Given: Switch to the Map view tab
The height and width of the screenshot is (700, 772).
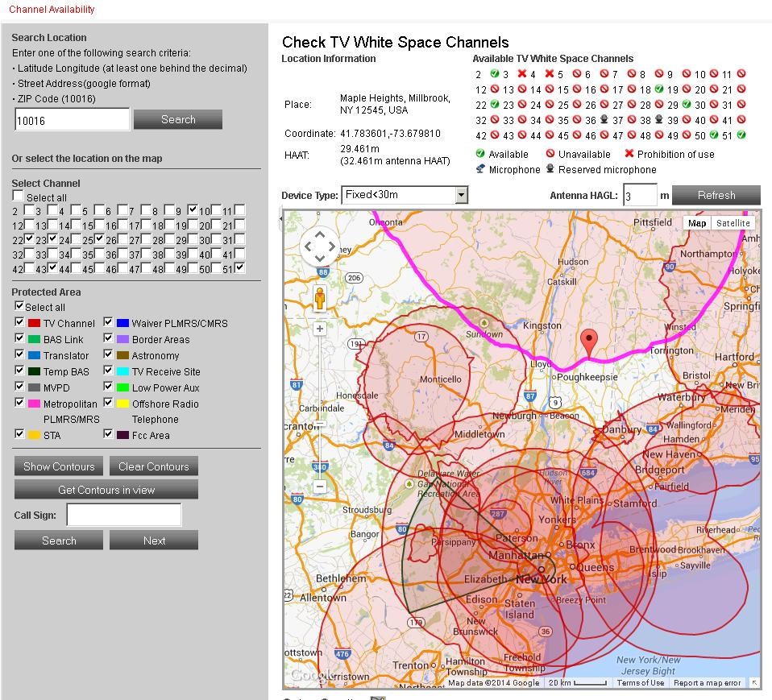Looking at the screenshot, I should tap(697, 223).
